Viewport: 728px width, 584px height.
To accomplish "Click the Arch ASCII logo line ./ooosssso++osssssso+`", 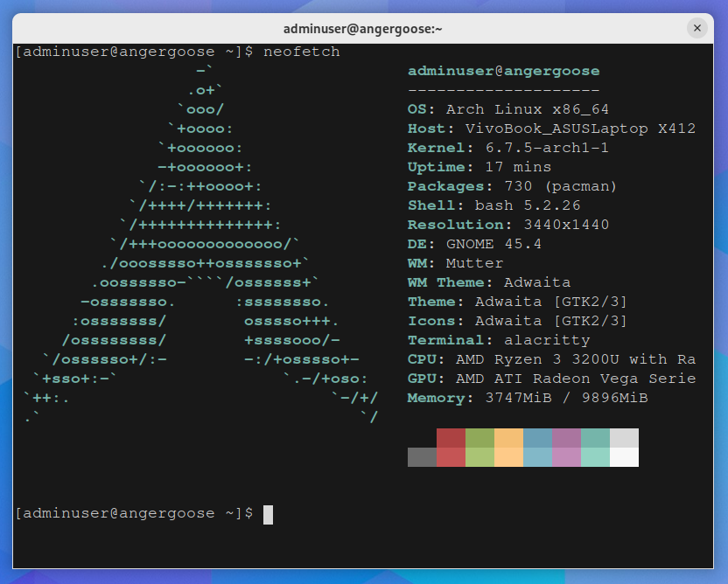I will (205, 263).
